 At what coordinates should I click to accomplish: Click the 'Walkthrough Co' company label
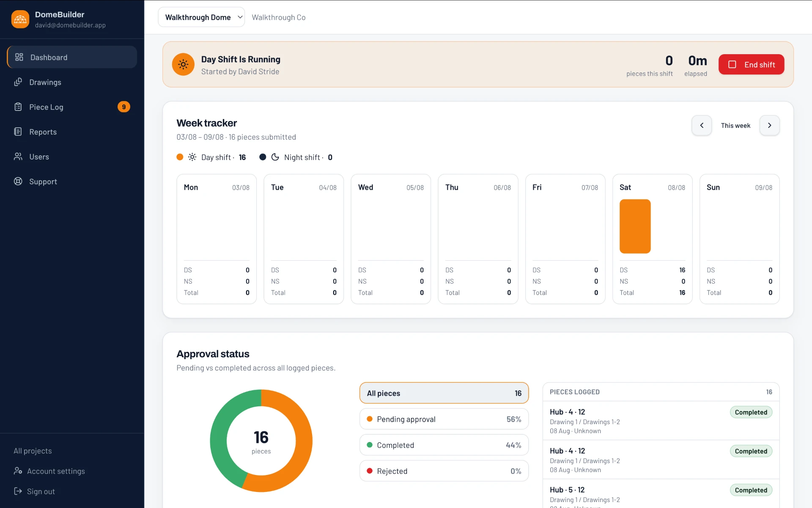pyautogui.click(x=278, y=17)
